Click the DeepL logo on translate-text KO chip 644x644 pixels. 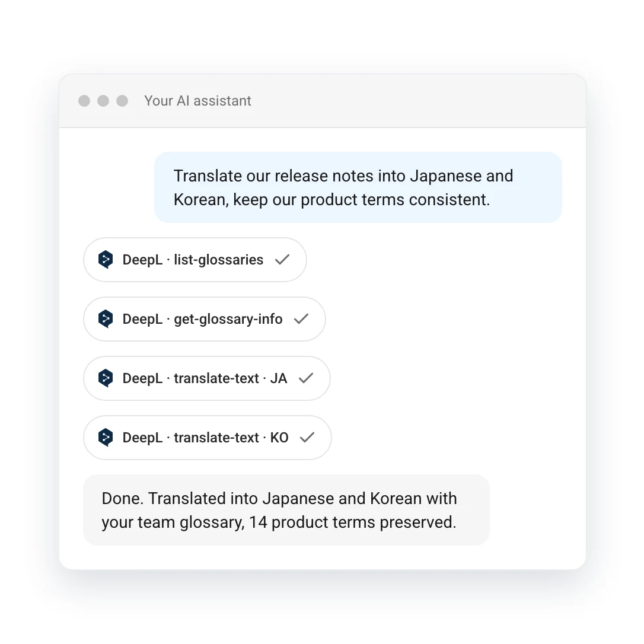pyautogui.click(x=106, y=437)
